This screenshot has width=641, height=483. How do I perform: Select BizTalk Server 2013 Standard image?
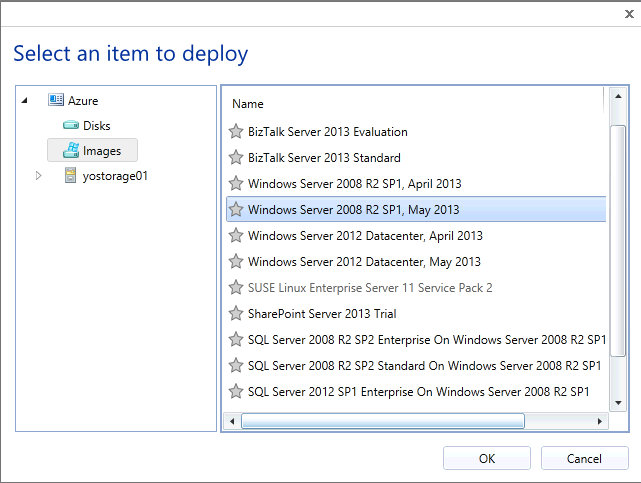(324, 158)
